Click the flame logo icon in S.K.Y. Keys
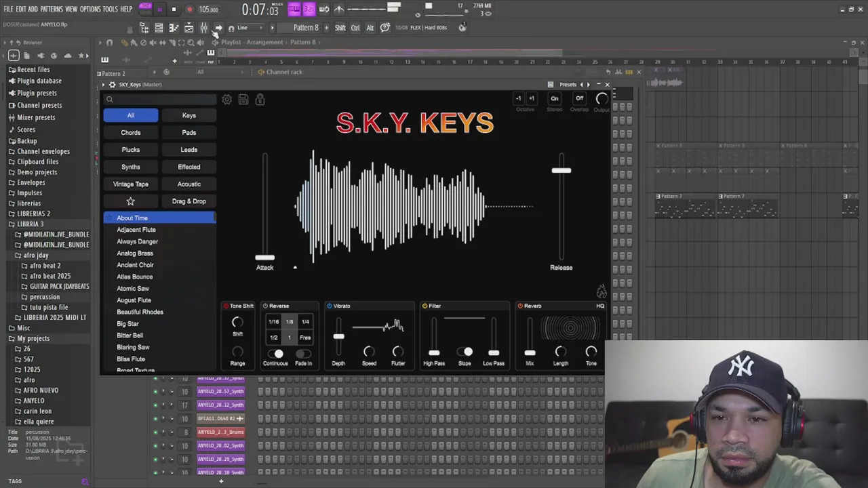868x488 pixels. coord(601,291)
